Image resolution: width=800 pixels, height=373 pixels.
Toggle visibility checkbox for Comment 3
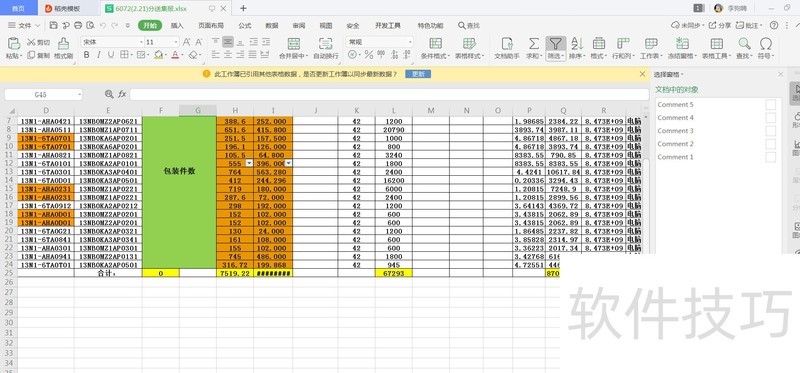tap(770, 131)
